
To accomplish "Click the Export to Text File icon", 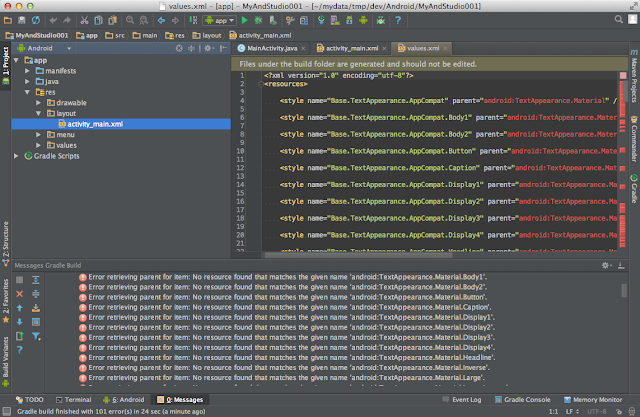I will click(19, 336).
